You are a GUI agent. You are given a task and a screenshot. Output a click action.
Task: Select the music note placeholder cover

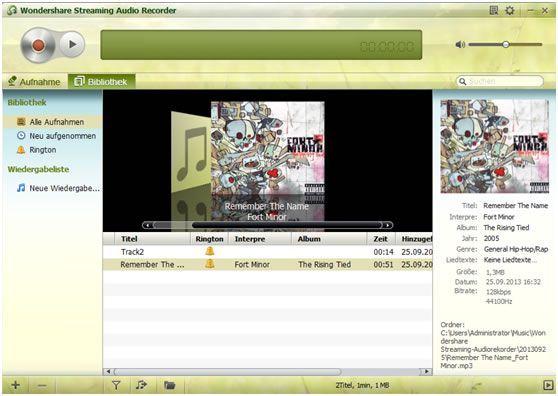click(x=191, y=153)
